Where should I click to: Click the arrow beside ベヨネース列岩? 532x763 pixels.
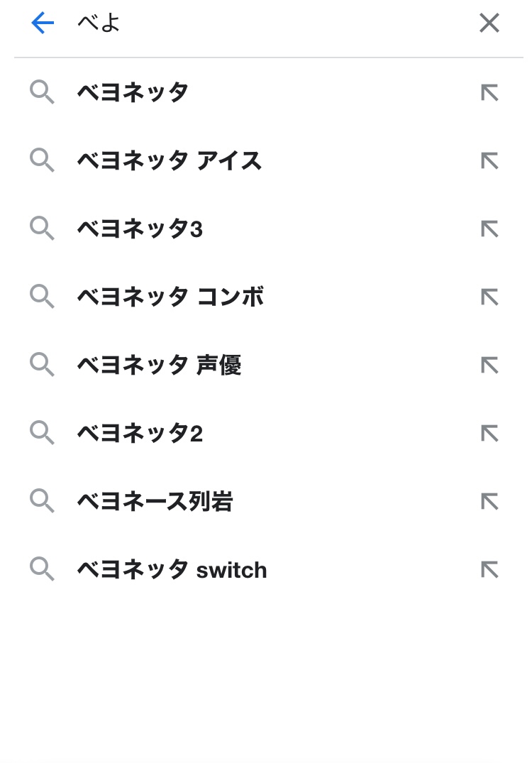(x=489, y=502)
